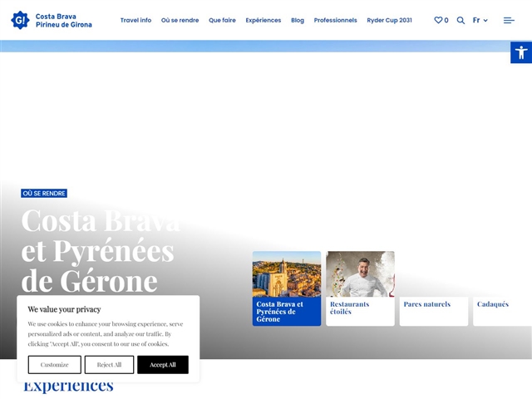This screenshot has width=532, height=399.
Task: Open the Professionnels menu
Action: [335, 20]
